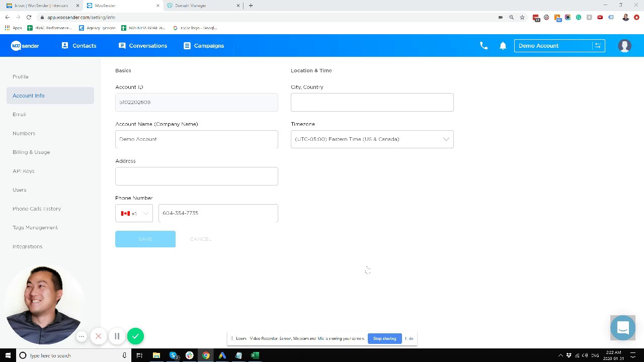Click Stop sharing in Loom bar
This screenshot has width=644, height=362.
(x=384, y=338)
